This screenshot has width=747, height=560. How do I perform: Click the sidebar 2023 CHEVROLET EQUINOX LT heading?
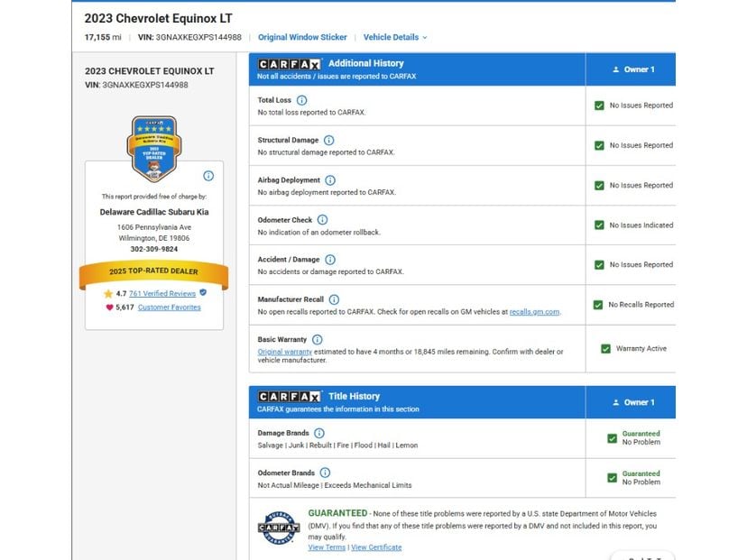[150, 71]
